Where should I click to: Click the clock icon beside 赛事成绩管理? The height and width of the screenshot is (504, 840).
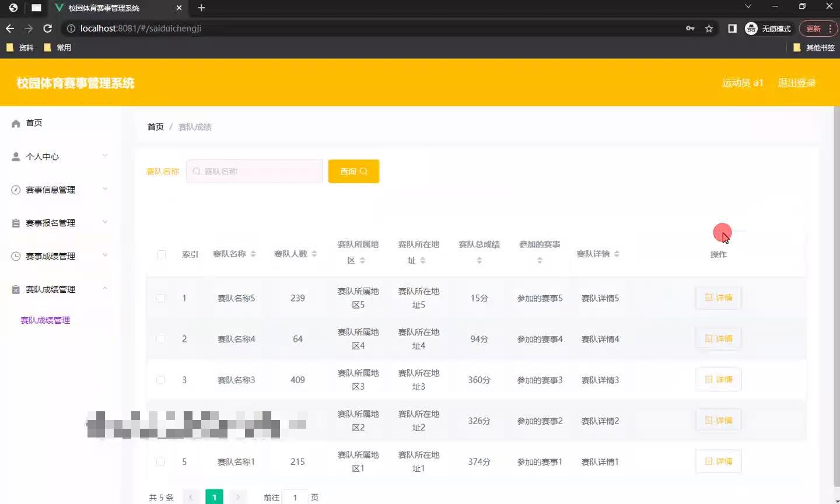[16, 256]
